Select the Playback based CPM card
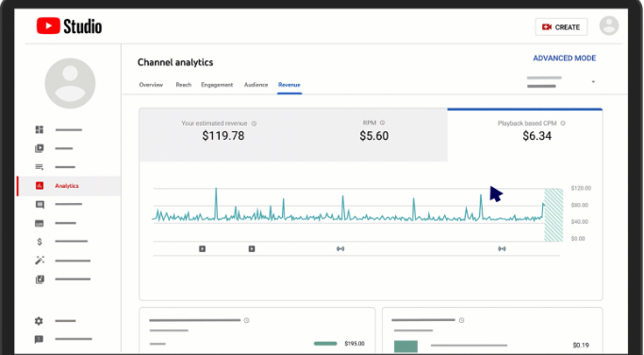This screenshot has width=644, height=355. click(x=525, y=135)
